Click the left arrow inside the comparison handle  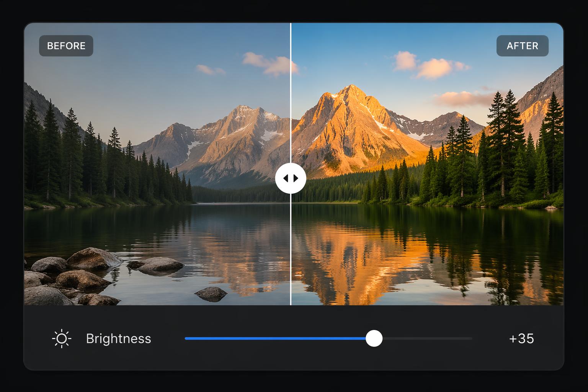286,178
